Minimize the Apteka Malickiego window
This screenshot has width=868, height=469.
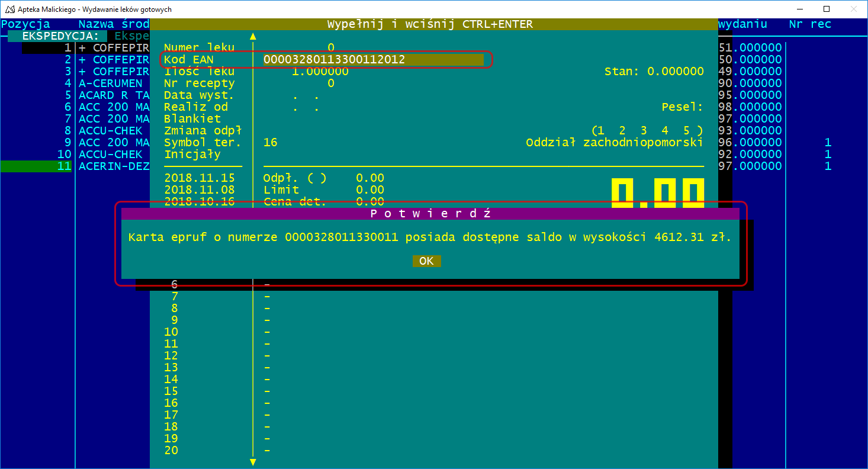pos(799,9)
